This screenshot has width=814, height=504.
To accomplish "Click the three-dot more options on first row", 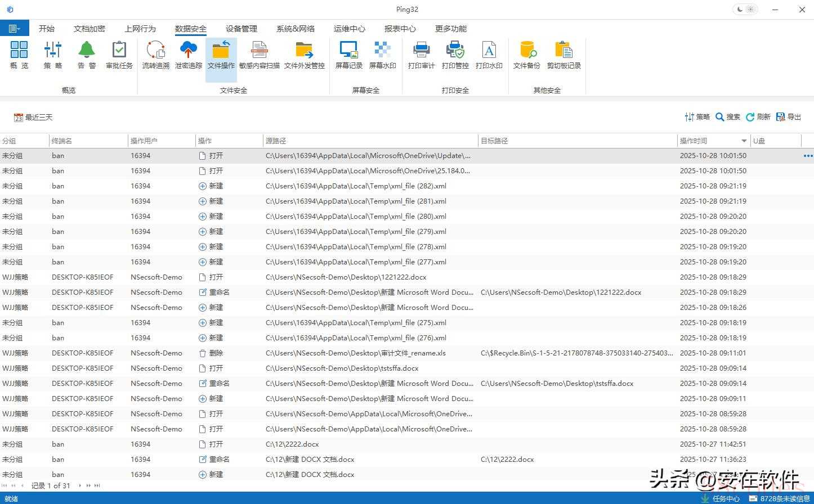I will point(808,156).
